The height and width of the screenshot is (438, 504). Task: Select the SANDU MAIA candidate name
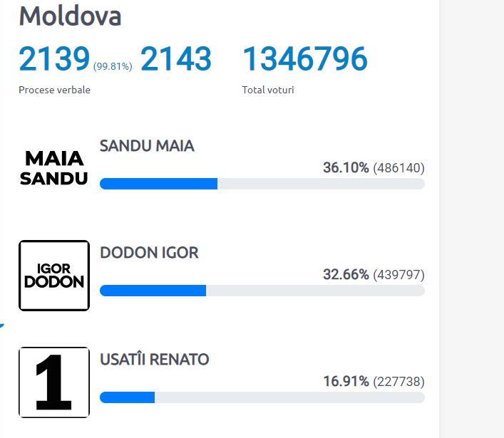pos(147,146)
